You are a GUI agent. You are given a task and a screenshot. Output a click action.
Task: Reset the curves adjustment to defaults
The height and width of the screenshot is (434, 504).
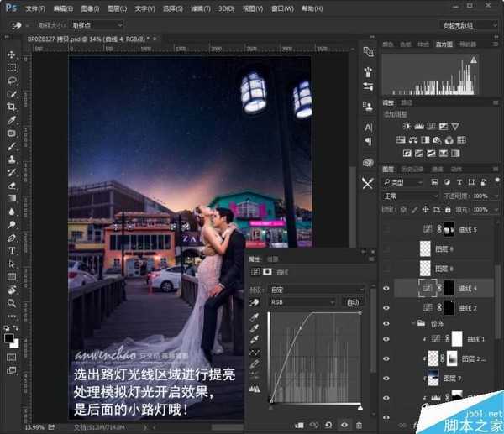[x=328, y=426]
